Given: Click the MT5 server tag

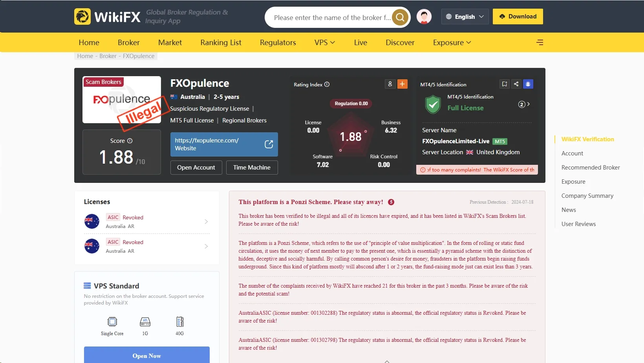Looking at the screenshot, I should coord(500,141).
